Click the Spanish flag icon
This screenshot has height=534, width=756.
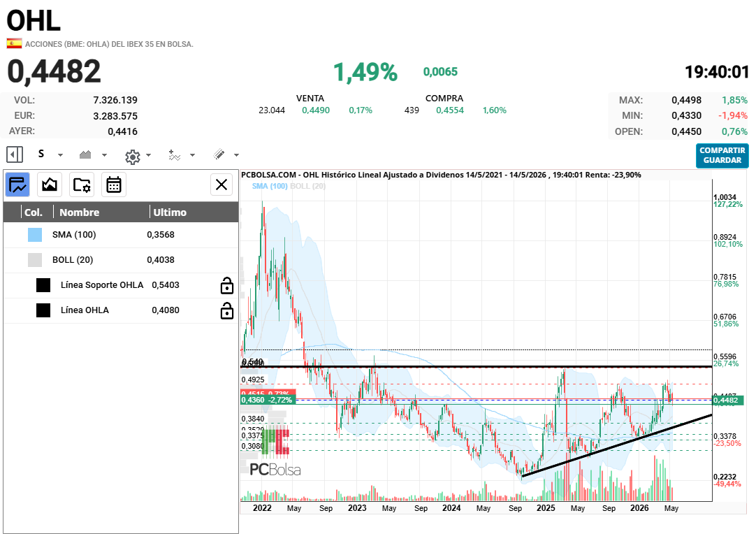pyautogui.click(x=15, y=44)
